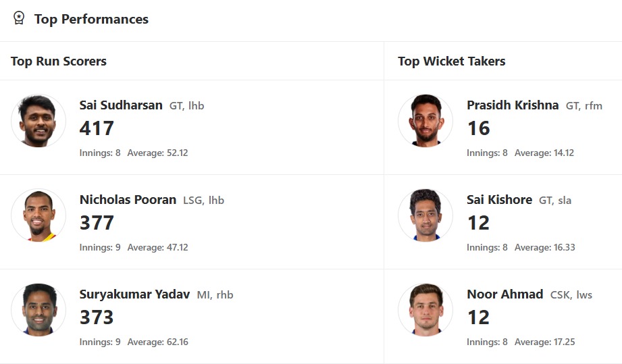Screen dimensions: 622x364
Task: Select Suryakumar Yadav's profile picture
Action: click(x=38, y=311)
